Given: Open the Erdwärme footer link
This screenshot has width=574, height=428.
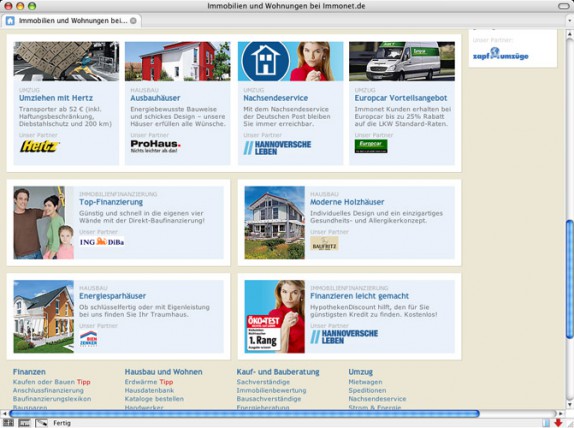Looking at the screenshot, I should tap(141, 382).
